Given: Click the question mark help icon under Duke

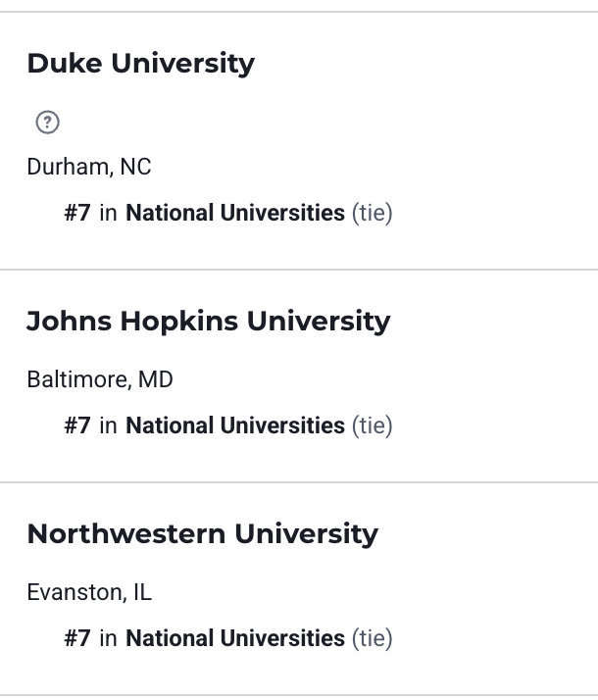Looking at the screenshot, I should [47, 122].
